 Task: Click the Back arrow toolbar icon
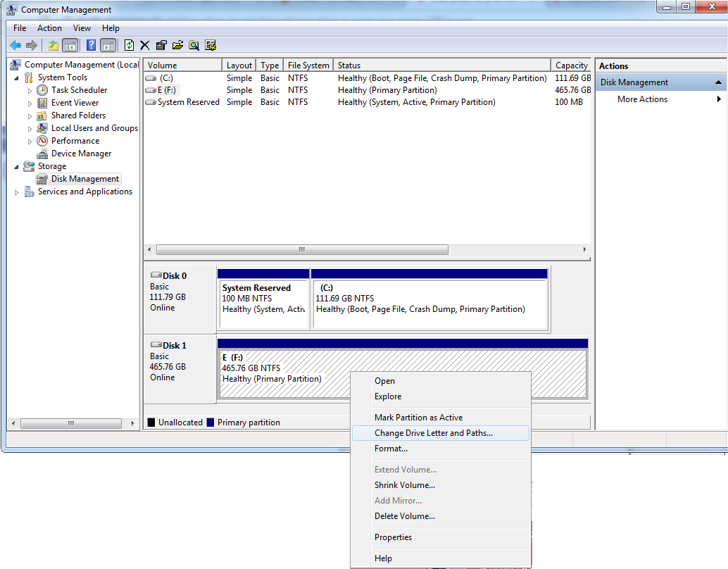[x=15, y=45]
